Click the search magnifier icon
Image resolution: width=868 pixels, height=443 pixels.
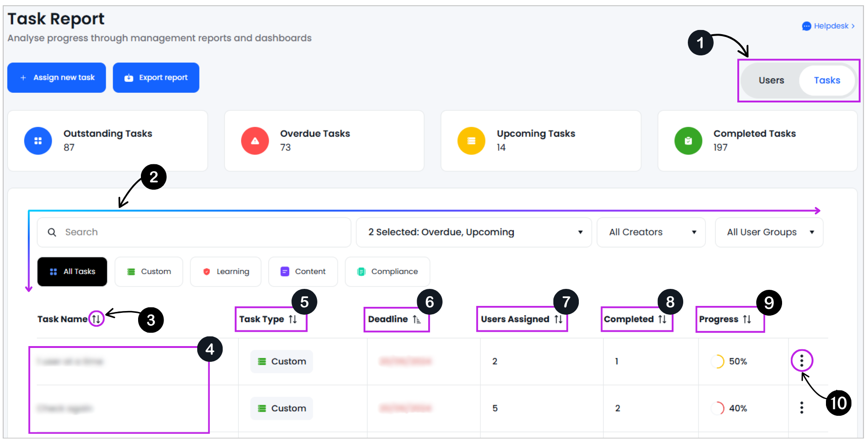point(52,232)
